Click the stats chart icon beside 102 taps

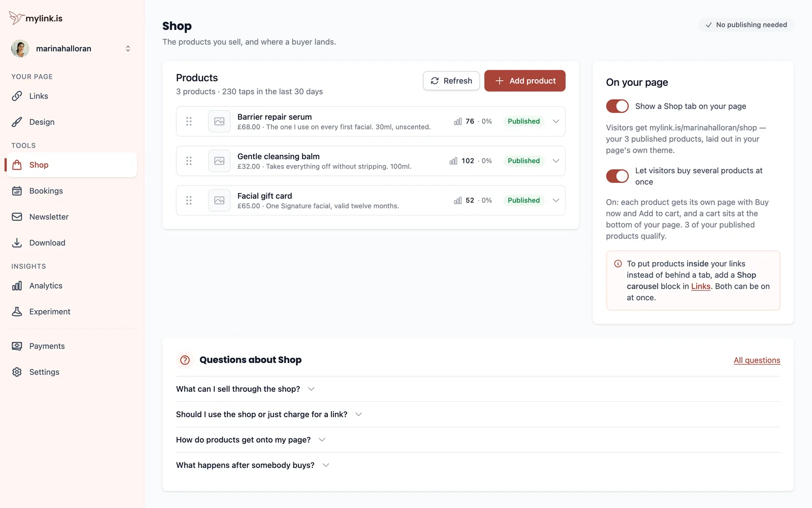pos(453,161)
